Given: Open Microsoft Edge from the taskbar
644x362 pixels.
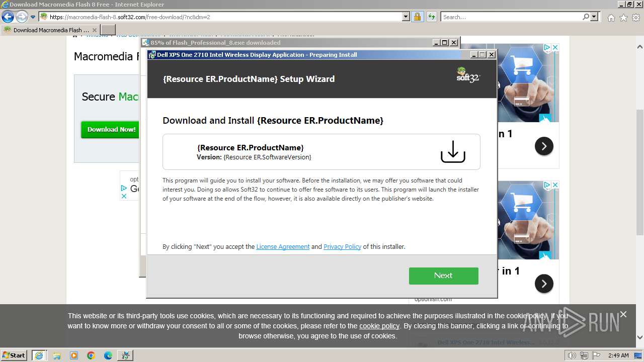Looking at the screenshot, I should pos(108,355).
